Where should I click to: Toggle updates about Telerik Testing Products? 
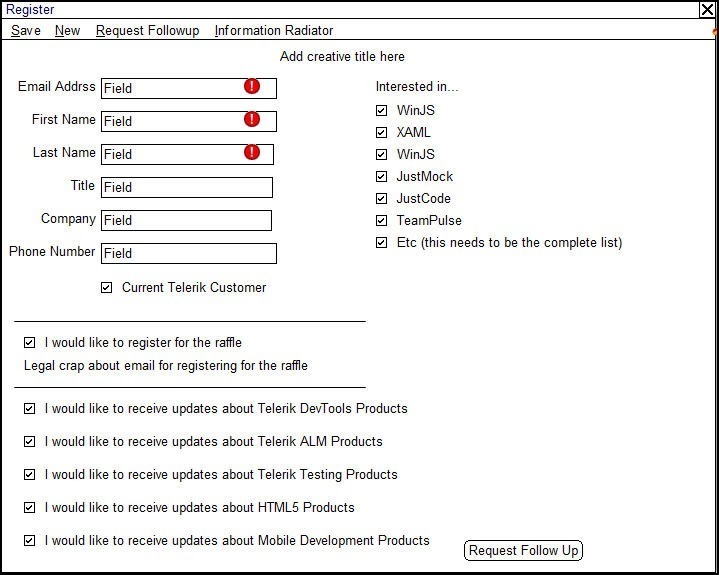click(x=29, y=475)
